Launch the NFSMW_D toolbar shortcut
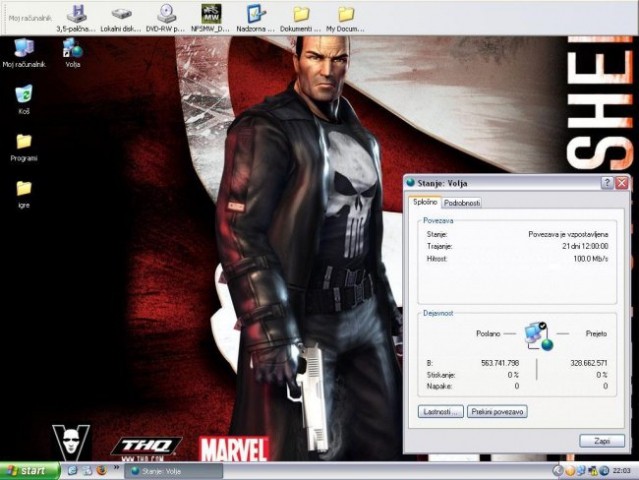This screenshot has height=480, width=639. coord(211,18)
